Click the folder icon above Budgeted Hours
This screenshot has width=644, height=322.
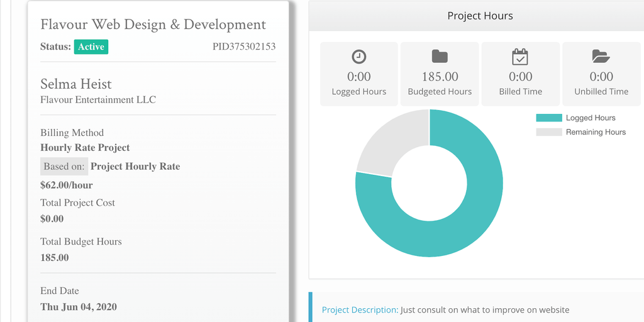[x=440, y=56]
